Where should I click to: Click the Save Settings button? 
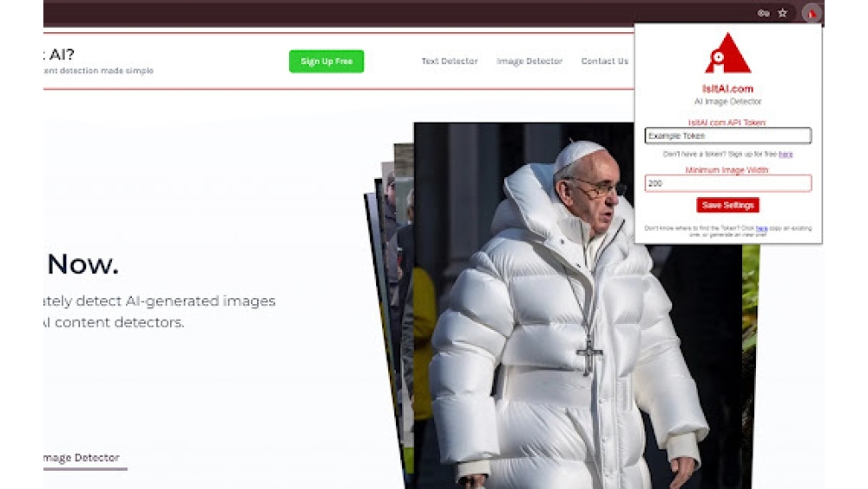click(x=728, y=205)
